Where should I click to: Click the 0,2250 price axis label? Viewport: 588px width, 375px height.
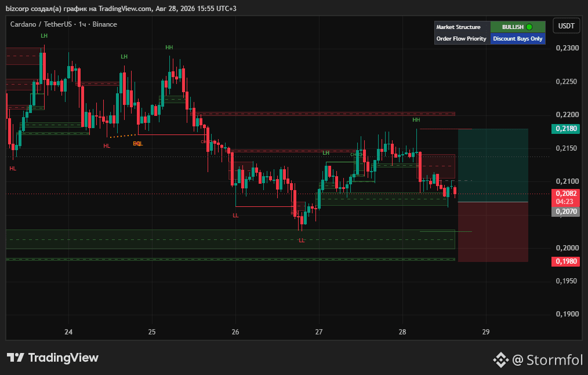point(567,82)
